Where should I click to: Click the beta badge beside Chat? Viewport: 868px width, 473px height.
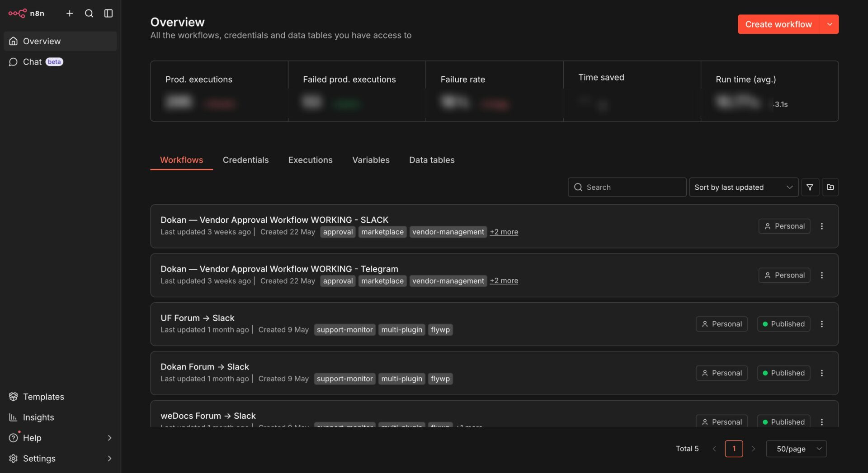click(54, 62)
